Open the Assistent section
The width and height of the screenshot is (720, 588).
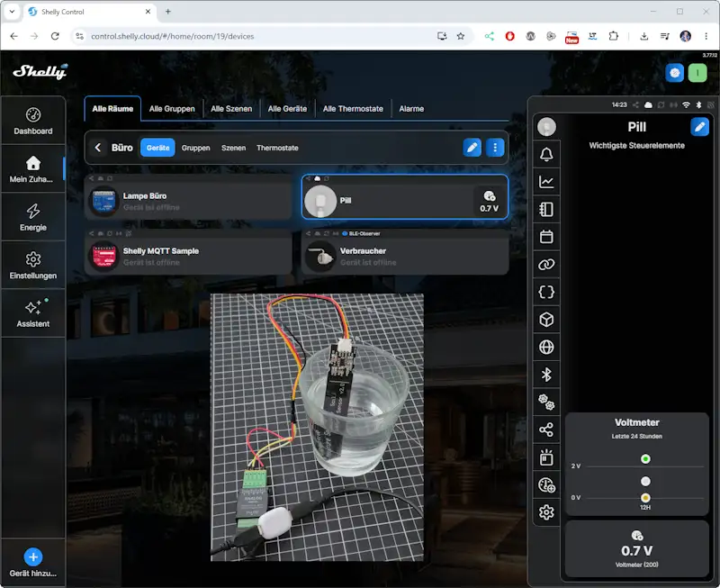click(x=33, y=313)
